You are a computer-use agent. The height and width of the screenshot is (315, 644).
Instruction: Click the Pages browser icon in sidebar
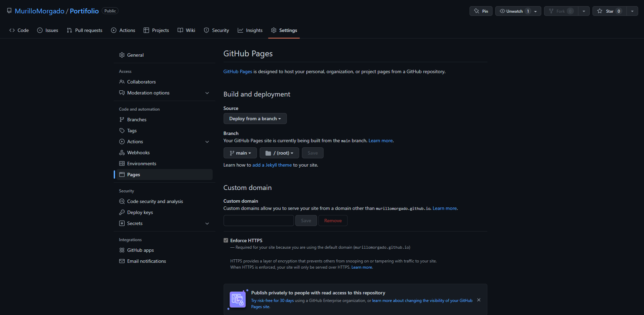[122, 175]
